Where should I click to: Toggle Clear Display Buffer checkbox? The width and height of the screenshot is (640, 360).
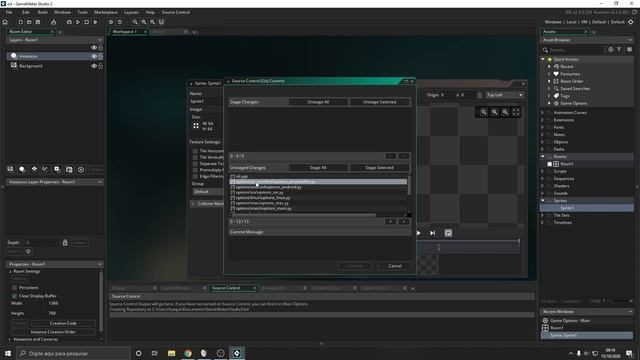tap(15, 296)
